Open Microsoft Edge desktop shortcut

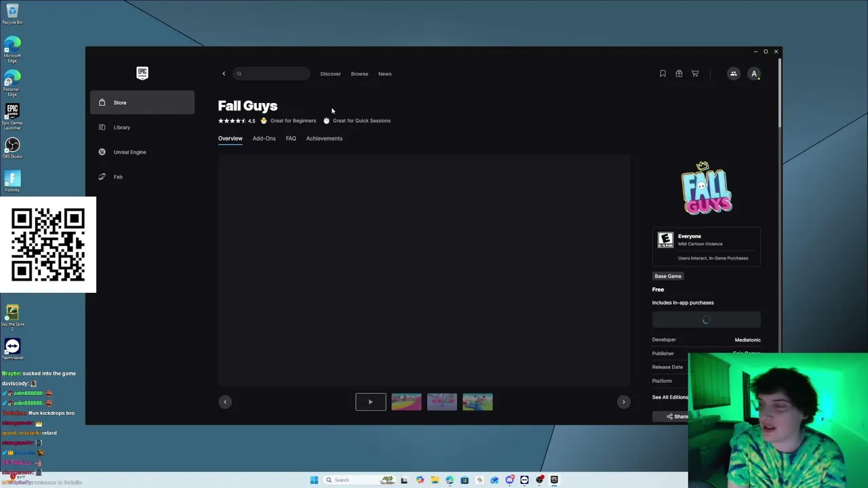pyautogui.click(x=12, y=50)
